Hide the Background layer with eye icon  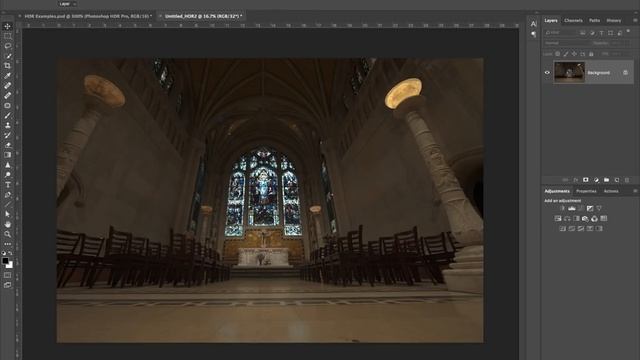547,73
